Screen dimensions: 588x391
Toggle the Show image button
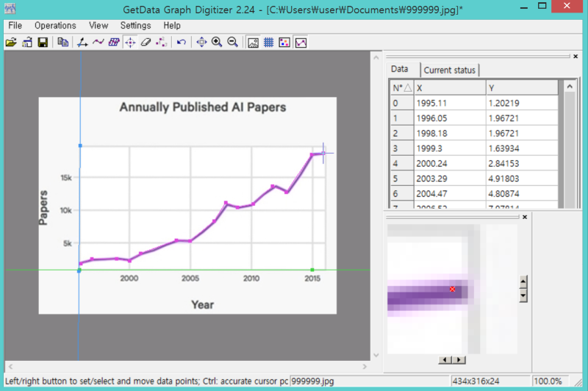click(x=253, y=43)
